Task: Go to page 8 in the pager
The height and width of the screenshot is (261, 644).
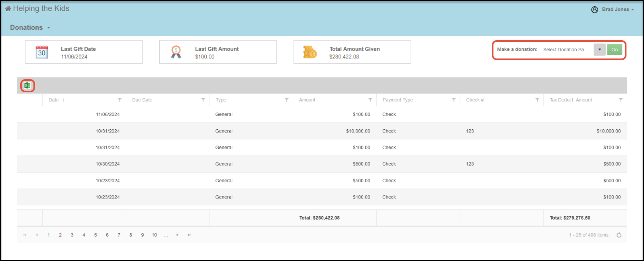Action: pyautogui.click(x=131, y=235)
